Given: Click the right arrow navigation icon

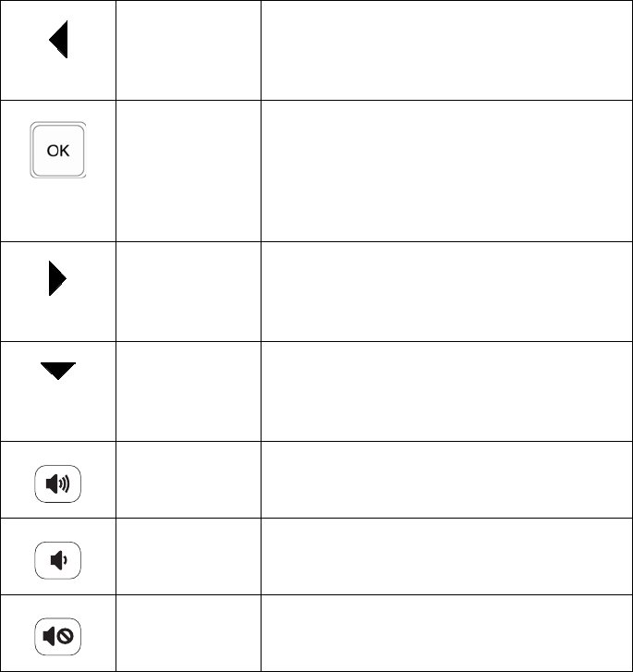Looking at the screenshot, I should (58, 278).
